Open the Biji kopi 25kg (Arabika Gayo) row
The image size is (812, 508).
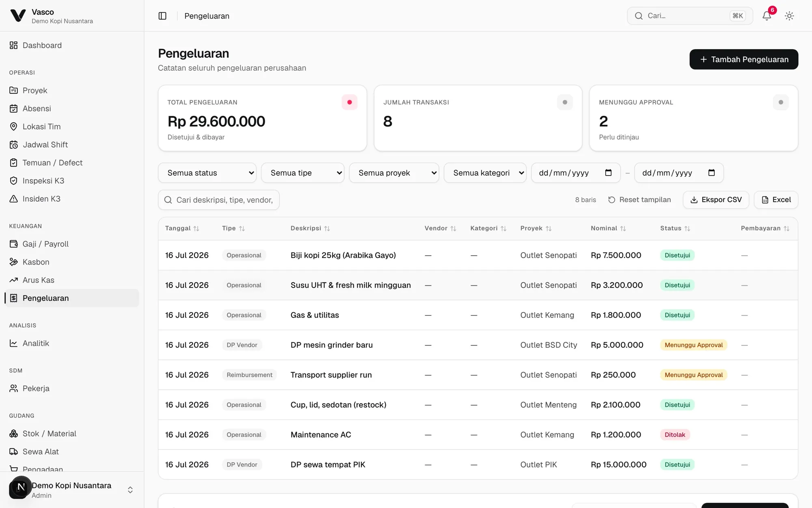478,255
